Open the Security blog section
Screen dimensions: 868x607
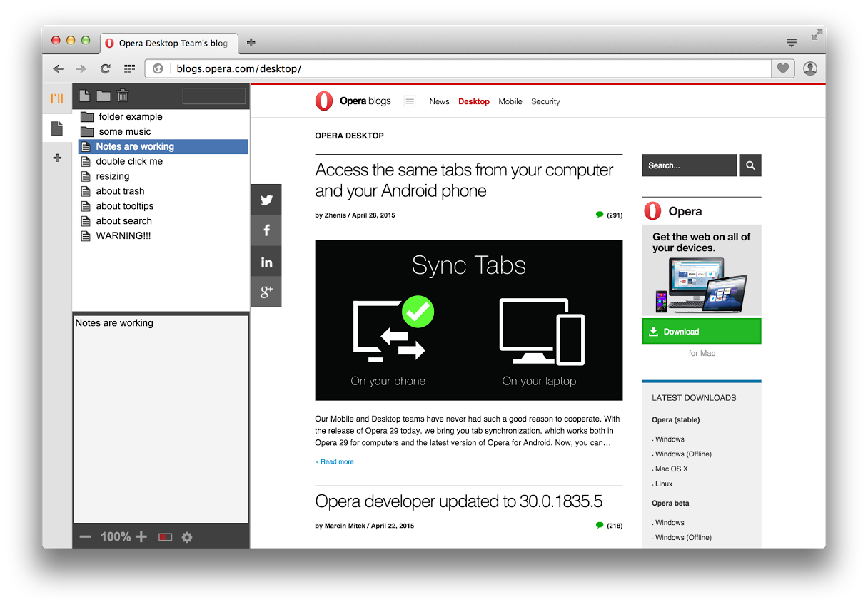pos(545,101)
